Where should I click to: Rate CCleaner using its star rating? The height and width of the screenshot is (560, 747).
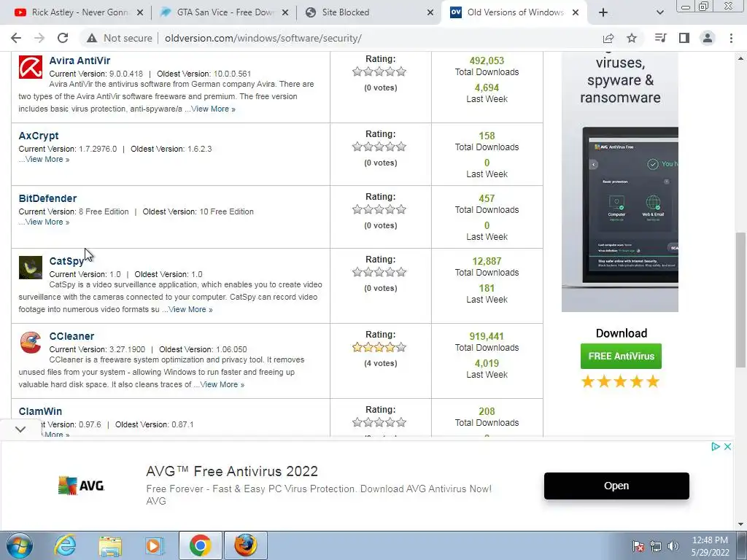pos(379,348)
